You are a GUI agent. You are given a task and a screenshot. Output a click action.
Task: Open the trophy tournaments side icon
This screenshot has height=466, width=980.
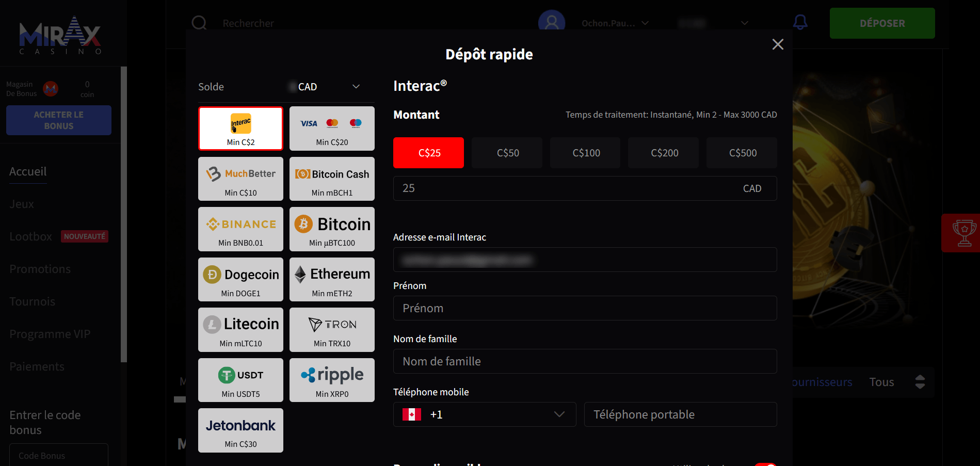click(x=963, y=233)
